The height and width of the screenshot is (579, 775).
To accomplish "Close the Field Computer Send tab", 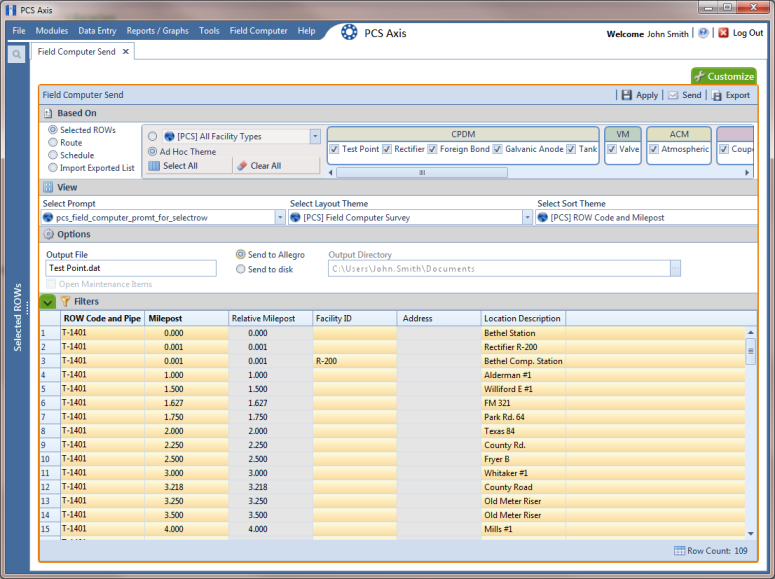I will click(126, 51).
